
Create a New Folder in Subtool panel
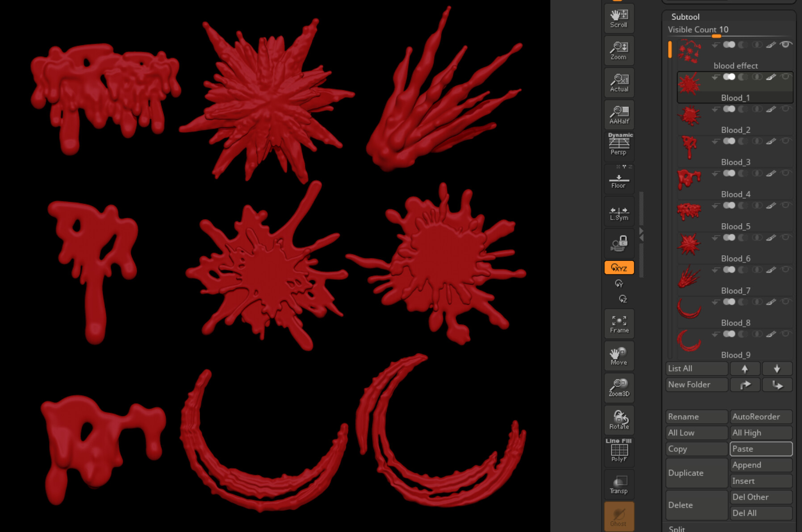click(695, 384)
